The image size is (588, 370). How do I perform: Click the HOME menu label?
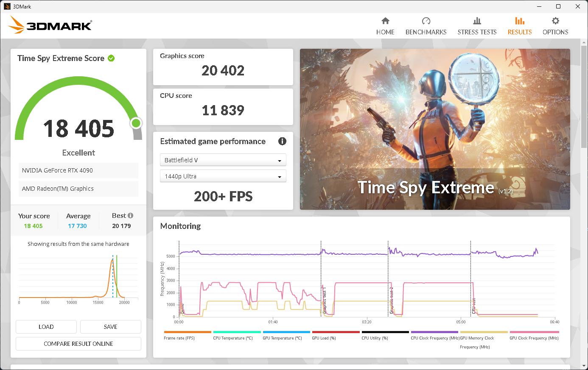click(385, 32)
